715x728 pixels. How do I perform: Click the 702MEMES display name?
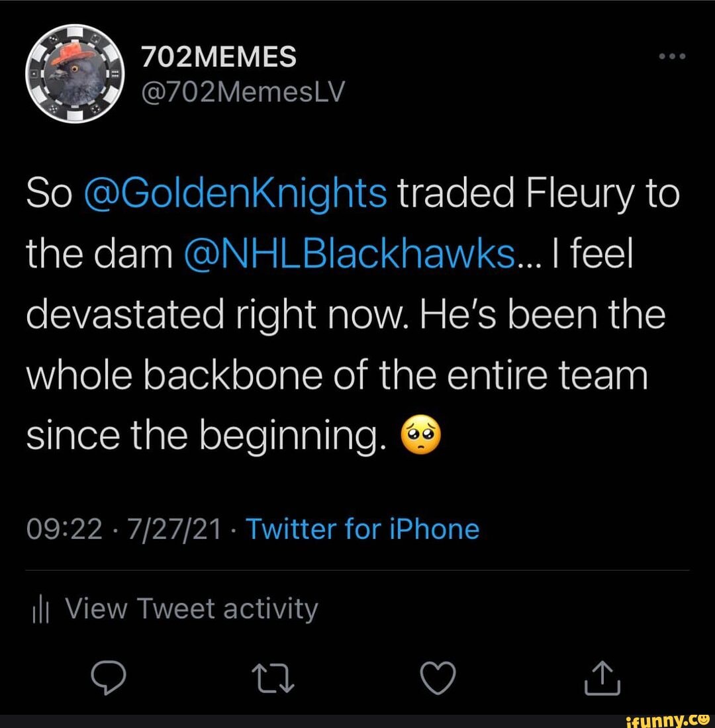coord(219,57)
